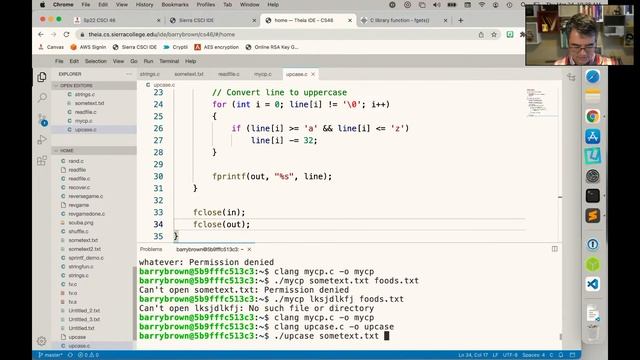Switch to sometext.txt editor tab
The height and width of the screenshot is (360, 640).
tap(189, 74)
